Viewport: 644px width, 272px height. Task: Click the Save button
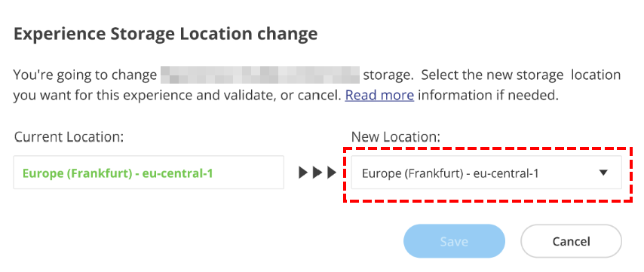pyautogui.click(x=454, y=241)
